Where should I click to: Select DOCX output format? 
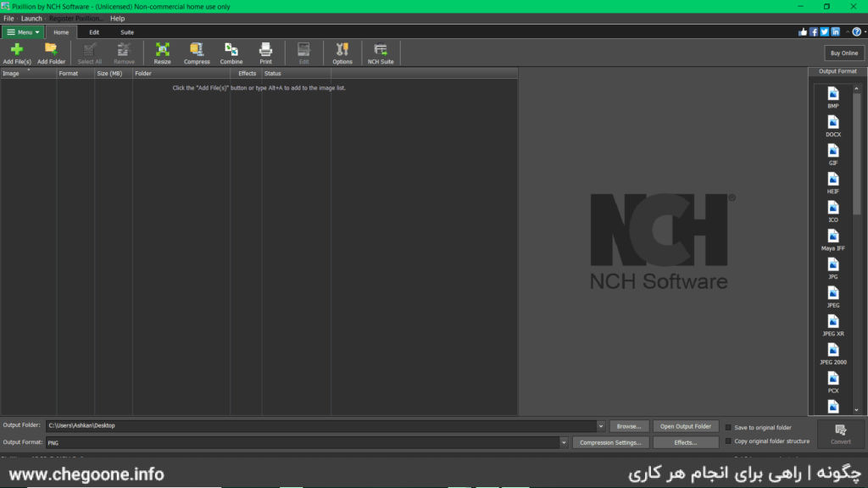833,126
